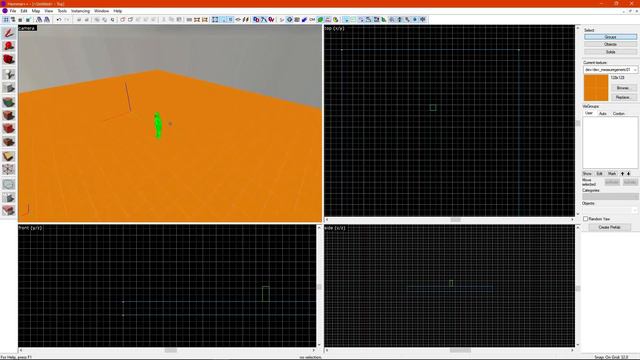The width and height of the screenshot is (640, 360).
Task: Click the toEntity button
Action: (x=630, y=182)
